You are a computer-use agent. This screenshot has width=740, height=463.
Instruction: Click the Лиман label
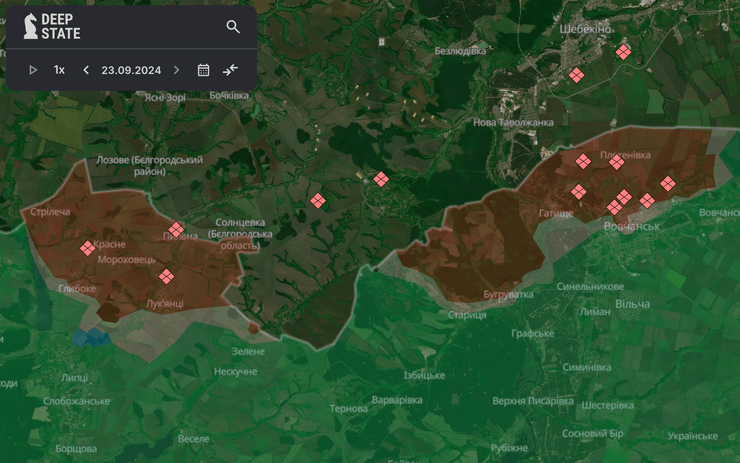595,311
